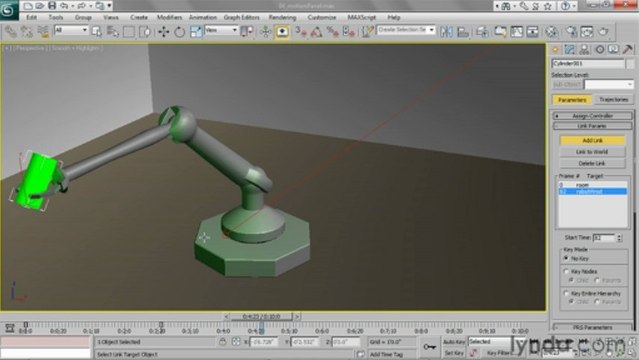Image resolution: width=639 pixels, height=360 pixels.
Task: Click the Trajectories button
Action: 614,99
